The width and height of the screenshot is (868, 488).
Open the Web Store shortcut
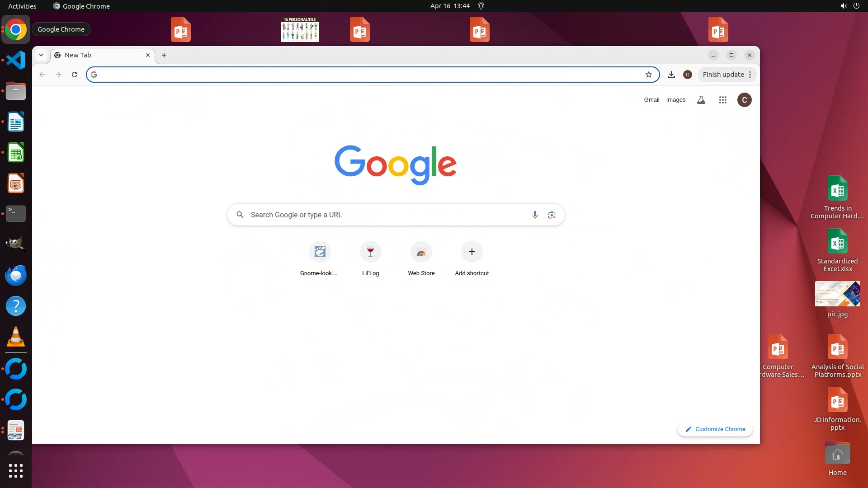tap(421, 252)
